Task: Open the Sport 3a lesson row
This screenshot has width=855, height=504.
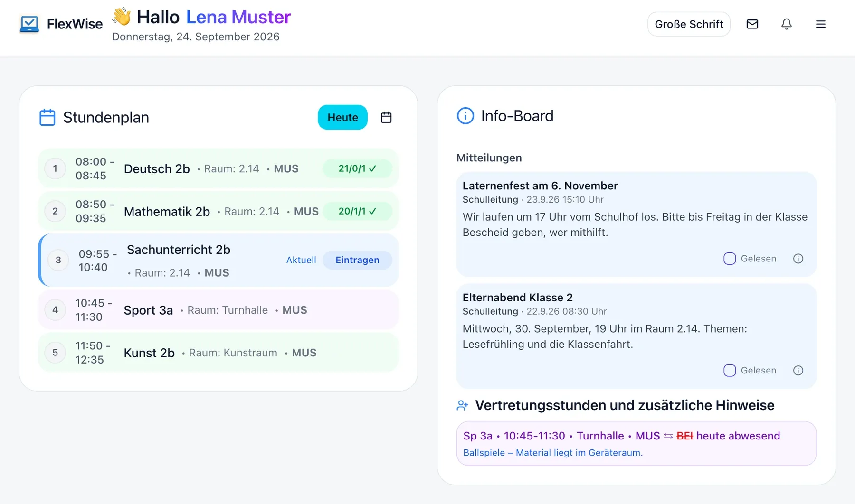Action: pos(218,310)
